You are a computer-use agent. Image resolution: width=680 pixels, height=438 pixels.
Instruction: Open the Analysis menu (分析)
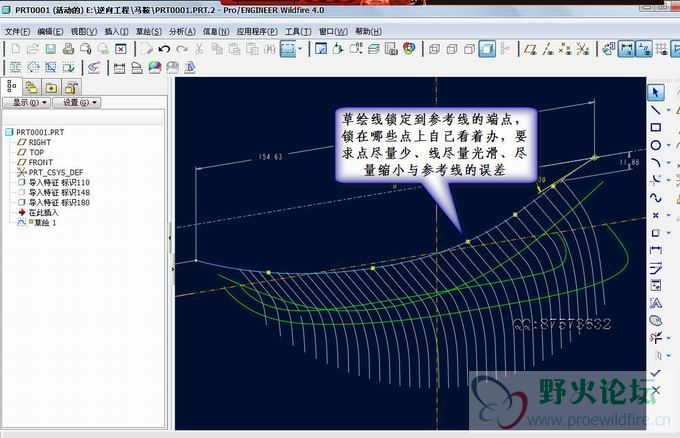[182, 31]
